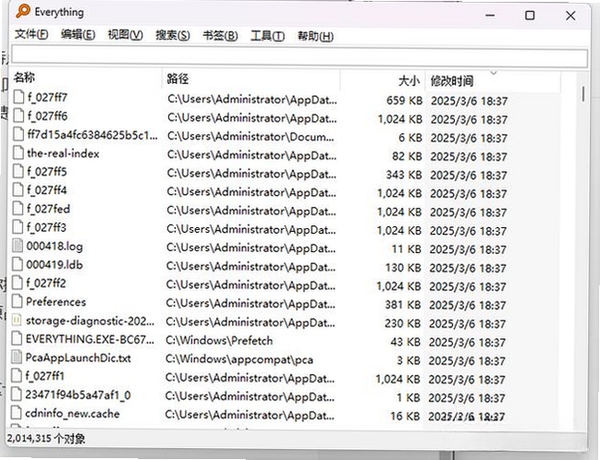Open the 编辑(E) menu
The height and width of the screenshot is (460, 600).
click(x=78, y=35)
